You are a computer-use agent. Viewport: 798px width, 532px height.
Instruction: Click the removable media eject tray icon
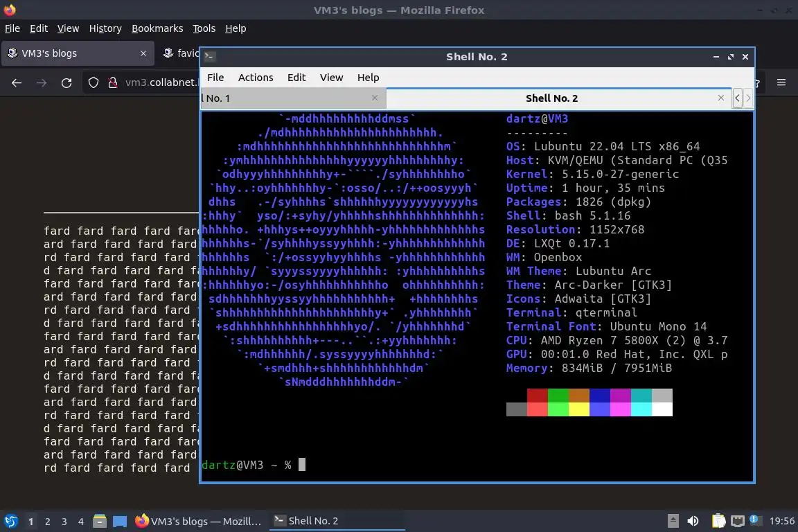pyautogui.click(x=673, y=521)
